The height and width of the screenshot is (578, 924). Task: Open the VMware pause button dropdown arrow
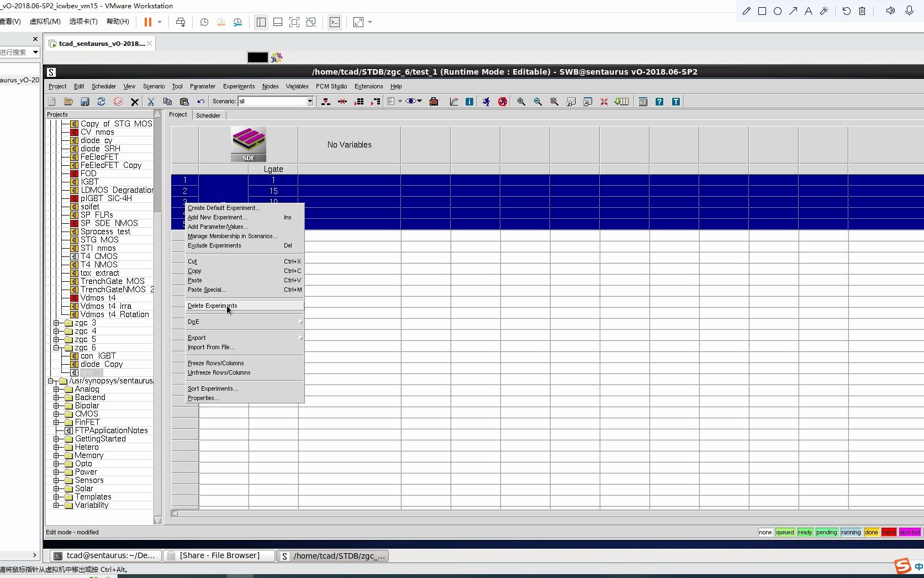pyautogui.click(x=160, y=22)
